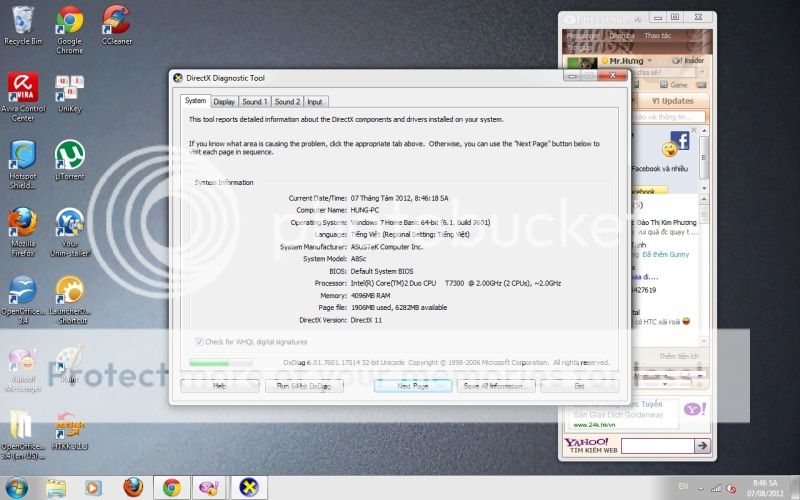This screenshot has width=800, height=500.
Task: Launch Google Chrome from the desktop
Action: click(x=70, y=30)
